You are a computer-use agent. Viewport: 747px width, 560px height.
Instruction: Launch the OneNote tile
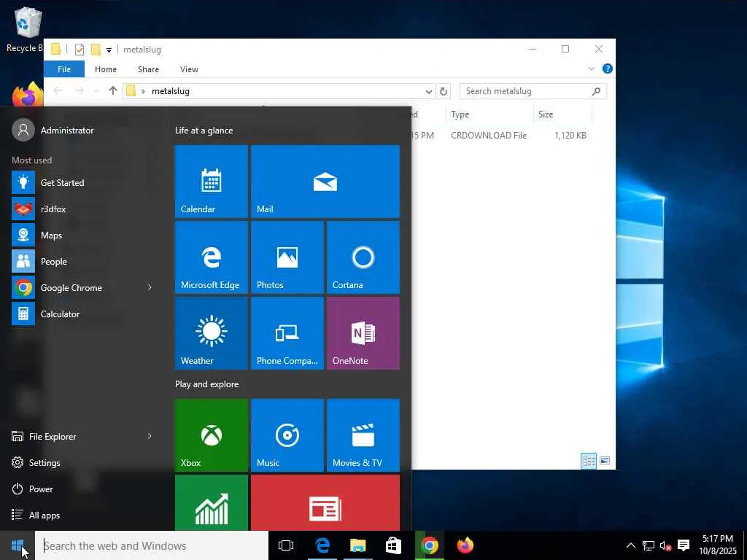(363, 332)
